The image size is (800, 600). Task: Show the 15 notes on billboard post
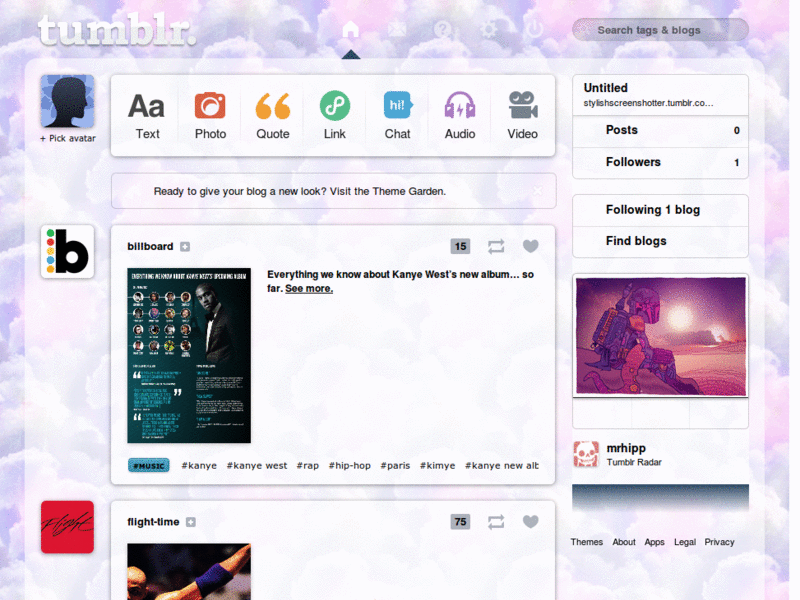point(460,246)
